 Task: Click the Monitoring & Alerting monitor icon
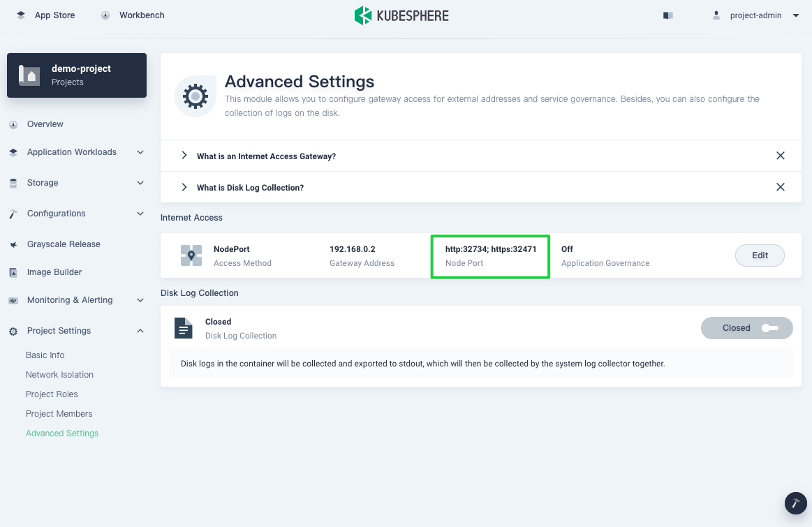pos(13,300)
